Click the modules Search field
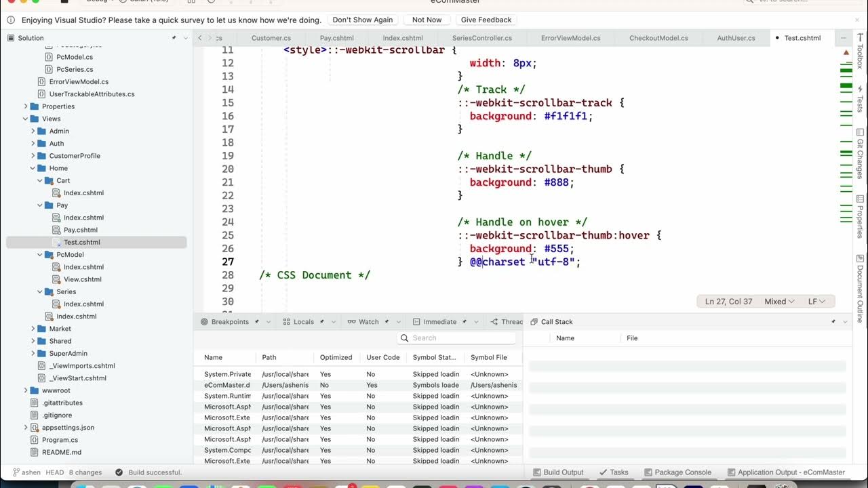 pos(456,338)
